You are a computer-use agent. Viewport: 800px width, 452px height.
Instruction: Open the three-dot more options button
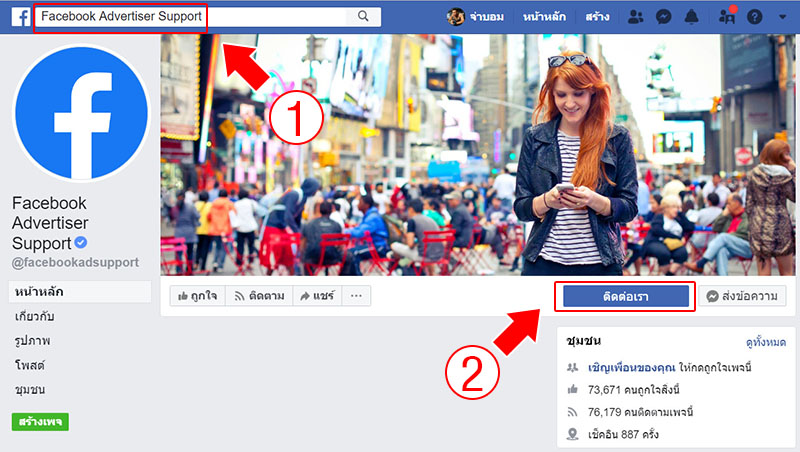point(356,296)
